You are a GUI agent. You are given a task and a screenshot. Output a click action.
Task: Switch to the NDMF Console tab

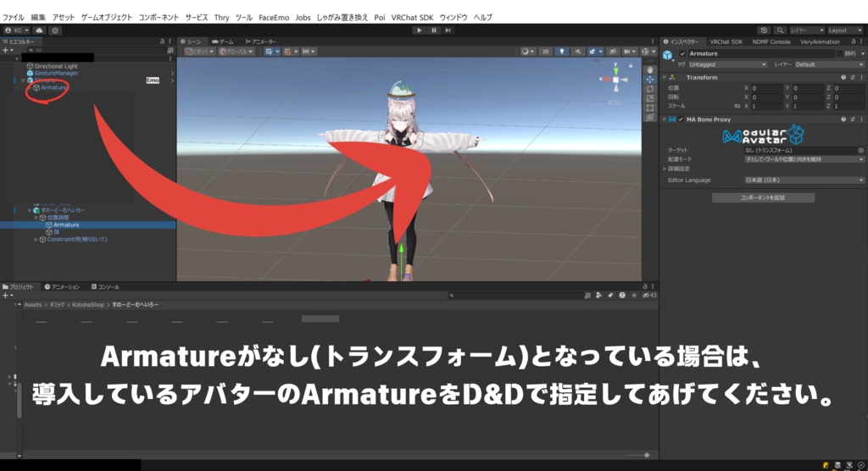[x=771, y=42]
